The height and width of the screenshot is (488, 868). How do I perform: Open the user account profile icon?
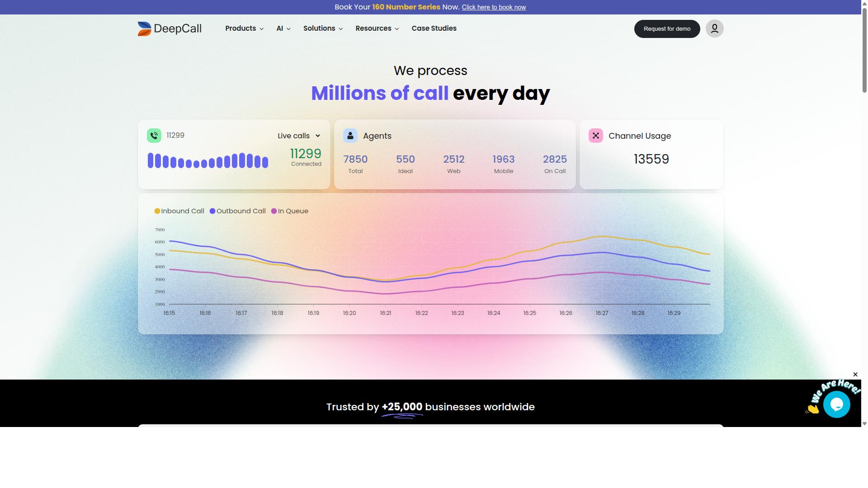(x=714, y=28)
